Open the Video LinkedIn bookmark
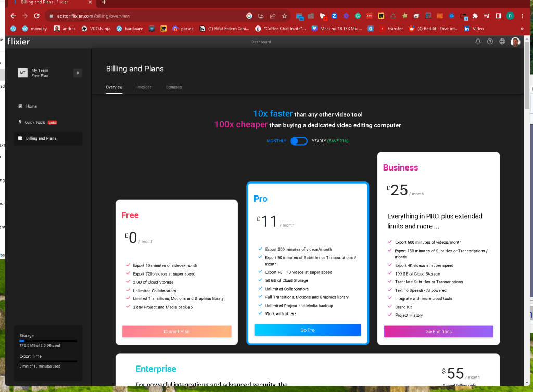The width and height of the screenshot is (533, 392). click(x=474, y=29)
